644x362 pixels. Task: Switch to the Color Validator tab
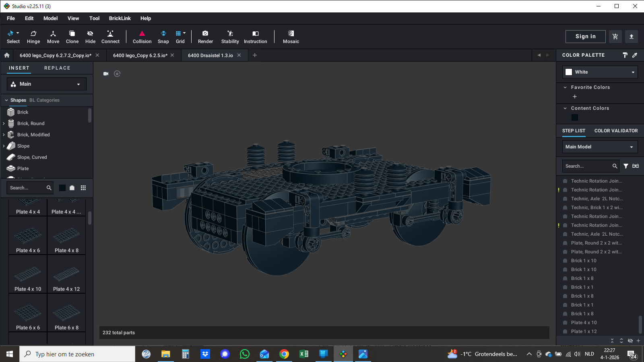click(x=616, y=131)
